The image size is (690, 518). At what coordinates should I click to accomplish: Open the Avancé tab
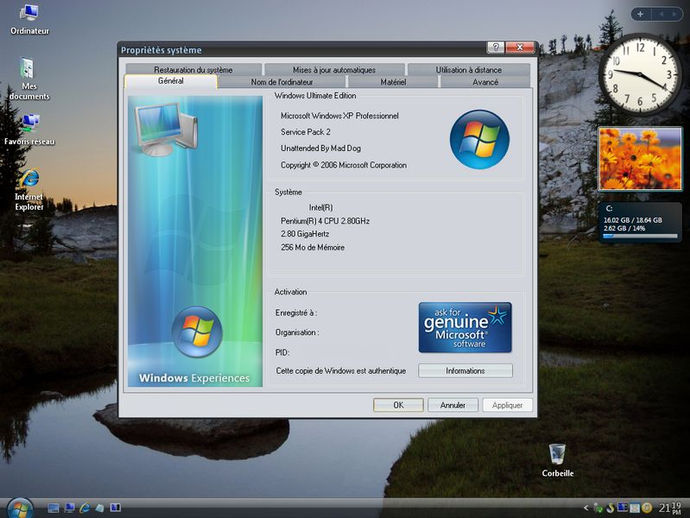485,82
